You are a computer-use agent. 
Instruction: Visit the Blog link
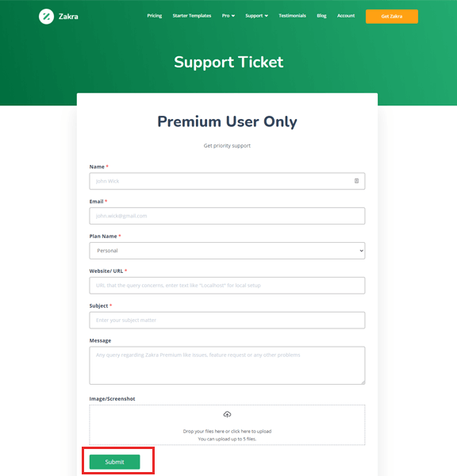[x=321, y=16]
